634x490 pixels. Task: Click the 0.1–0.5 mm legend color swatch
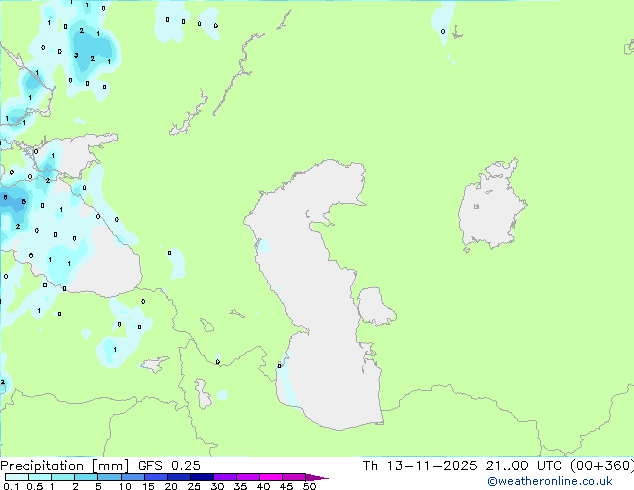click(x=17, y=477)
